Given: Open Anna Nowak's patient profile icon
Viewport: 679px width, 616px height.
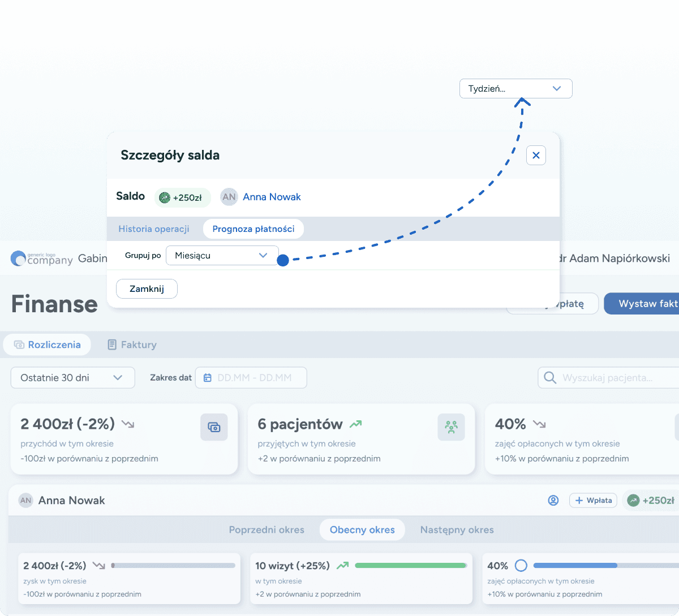Looking at the screenshot, I should [553, 500].
